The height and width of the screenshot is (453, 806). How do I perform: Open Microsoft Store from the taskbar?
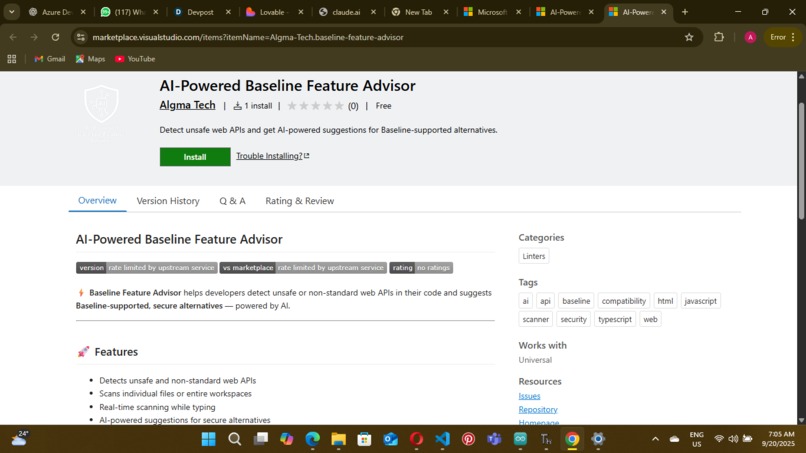coord(364,439)
